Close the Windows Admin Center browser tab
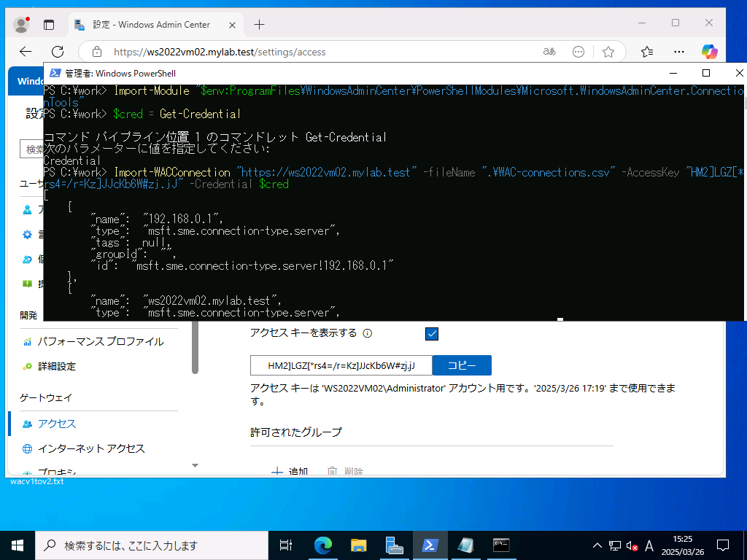Viewport: 747px width, 560px height. pos(232,26)
